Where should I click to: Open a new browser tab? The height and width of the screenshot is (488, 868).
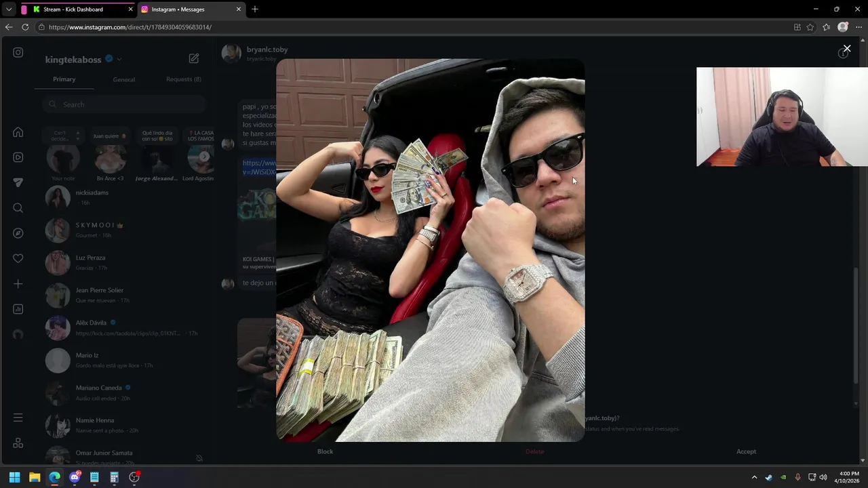tap(255, 9)
